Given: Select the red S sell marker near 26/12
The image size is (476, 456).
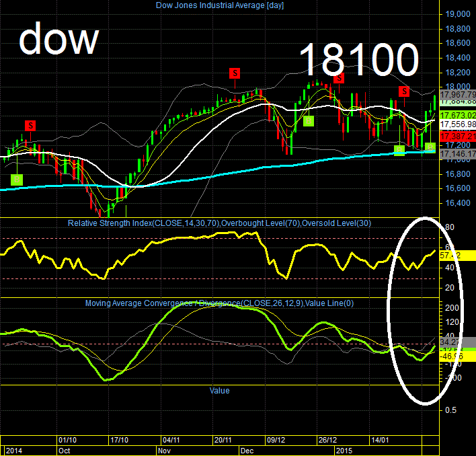Looking at the screenshot, I should click(x=339, y=78).
